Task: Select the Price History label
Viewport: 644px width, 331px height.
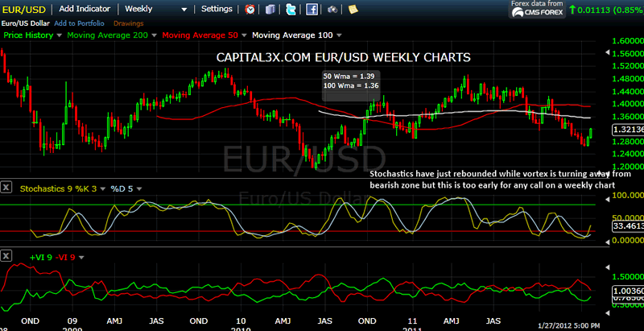Action: pos(28,35)
